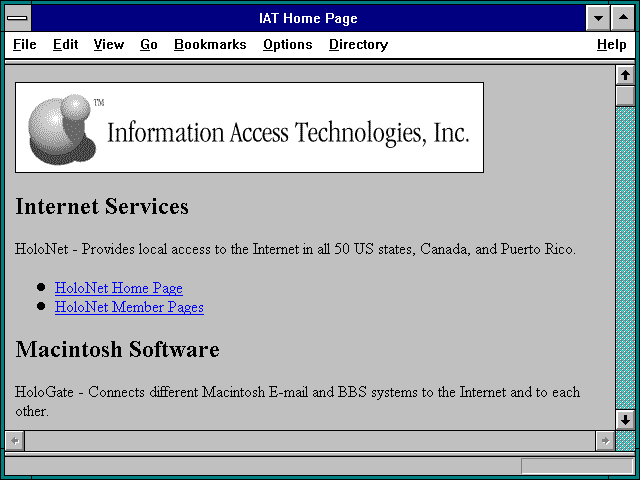Click the vertical scrollbar track below thumb
This screenshot has width=640, height=480.
(625, 258)
